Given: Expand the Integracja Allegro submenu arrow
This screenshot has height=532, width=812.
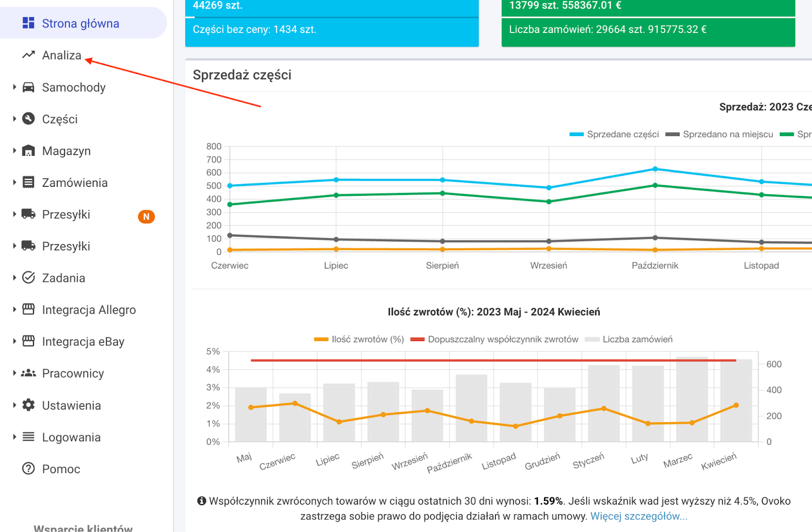Looking at the screenshot, I should point(14,310).
